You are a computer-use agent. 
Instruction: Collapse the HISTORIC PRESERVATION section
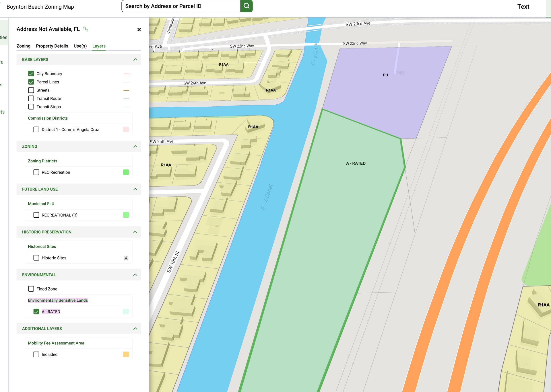(x=135, y=232)
